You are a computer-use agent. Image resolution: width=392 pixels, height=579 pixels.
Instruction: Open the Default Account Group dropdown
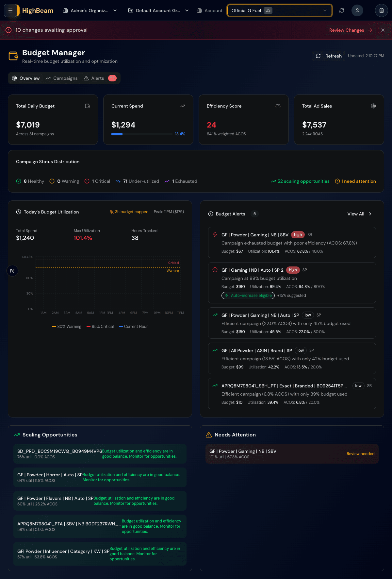click(x=158, y=10)
